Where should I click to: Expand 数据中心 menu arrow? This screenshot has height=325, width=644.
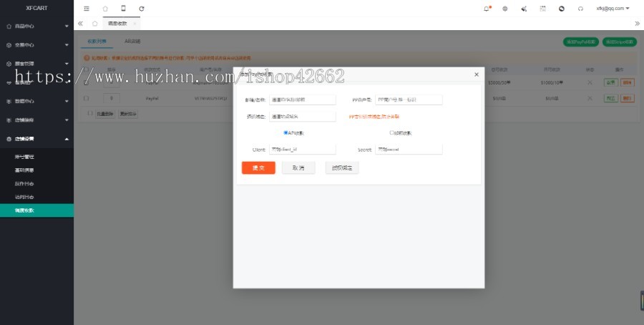tap(67, 102)
